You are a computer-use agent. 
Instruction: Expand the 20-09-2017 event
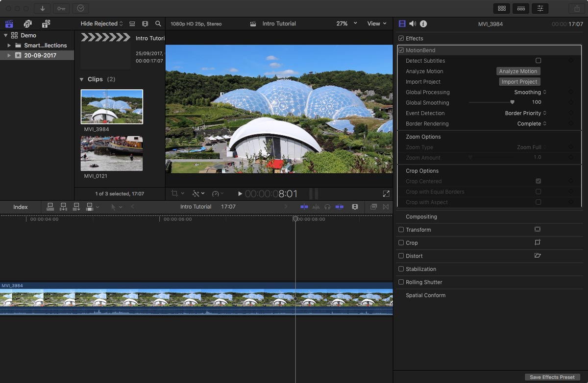(x=9, y=55)
